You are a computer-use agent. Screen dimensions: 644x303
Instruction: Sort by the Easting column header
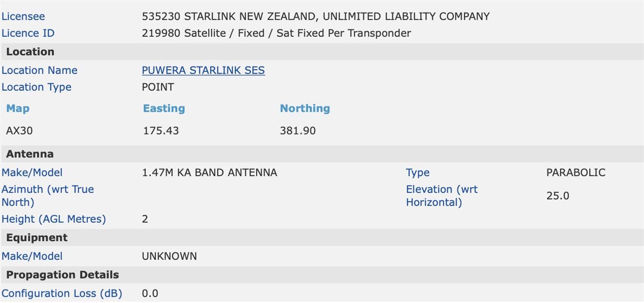click(x=164, y=108)
